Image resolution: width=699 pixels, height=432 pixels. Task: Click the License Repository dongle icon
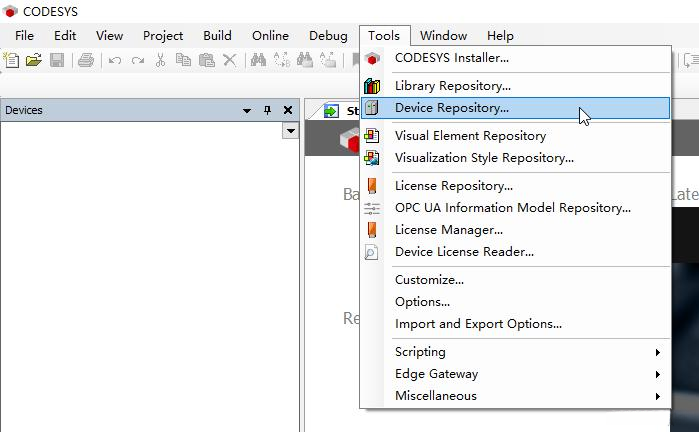click(372, 185)
